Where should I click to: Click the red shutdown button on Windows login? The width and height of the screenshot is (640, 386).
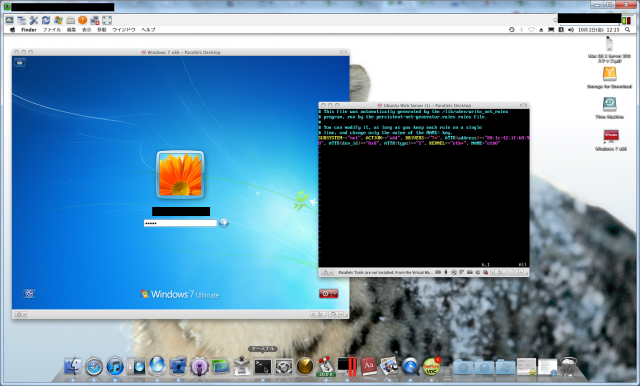[x=325, y=293]
